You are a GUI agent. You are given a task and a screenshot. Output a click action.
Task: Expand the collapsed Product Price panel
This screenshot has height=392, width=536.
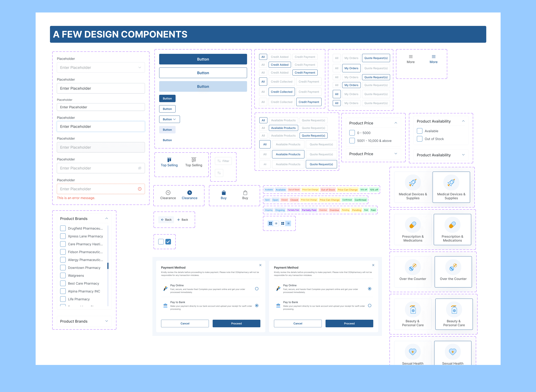pos(396,154)
